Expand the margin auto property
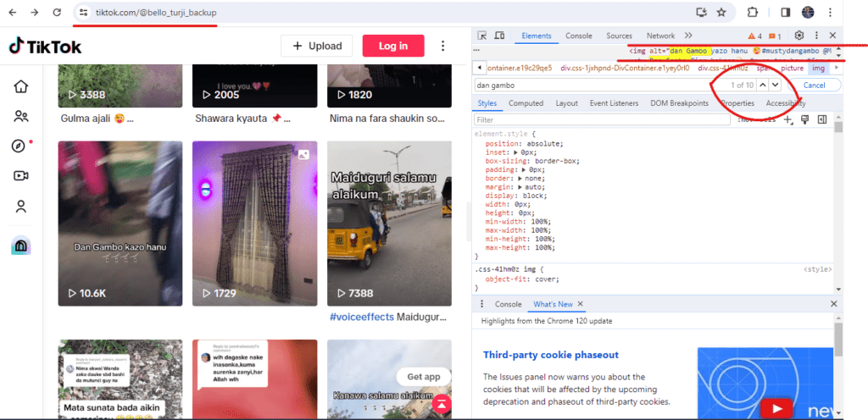Image resolution: width=868 pixels, height=420 pixels. [520, 187]
